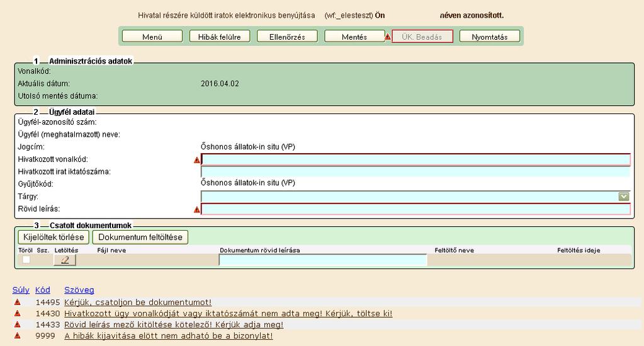Run the Ellenőrzés check button
This screenshot has height=346, width=644.
287,37
